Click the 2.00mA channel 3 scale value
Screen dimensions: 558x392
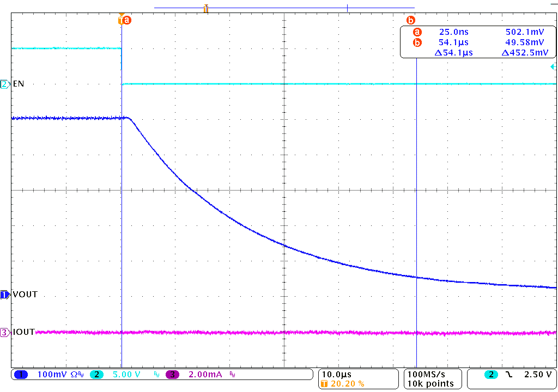[x=203, y=375]
